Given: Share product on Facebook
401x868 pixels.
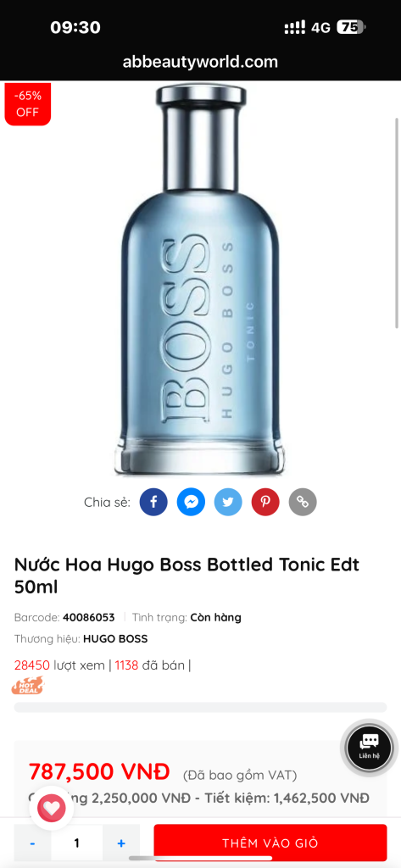Looking at the screenshot, I should 153,502.
